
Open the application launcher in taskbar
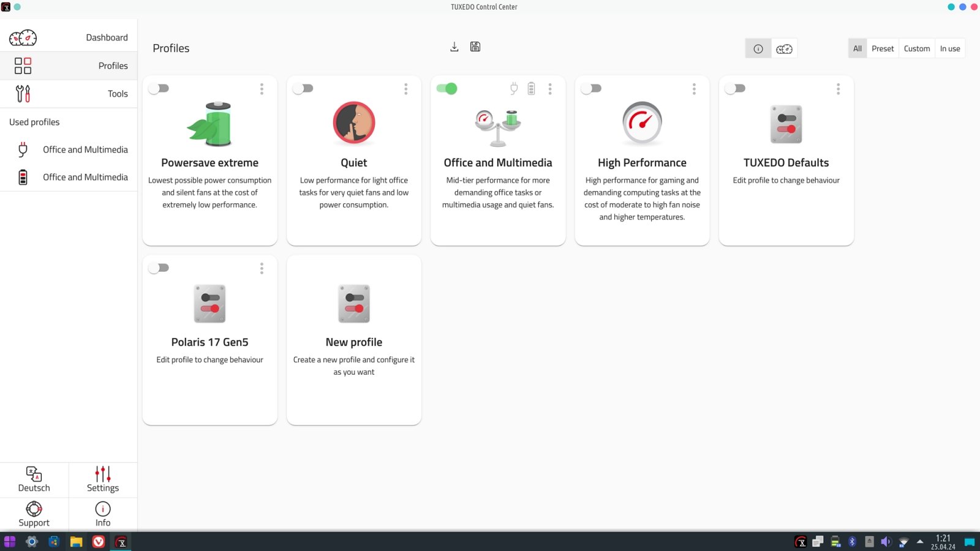(x=10, y=542)
